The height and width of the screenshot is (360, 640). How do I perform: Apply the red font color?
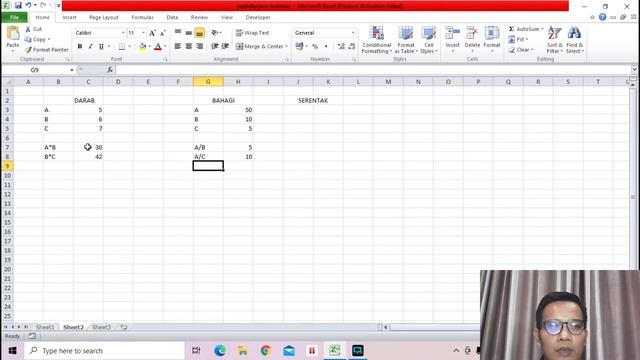[x=158, y=47]
